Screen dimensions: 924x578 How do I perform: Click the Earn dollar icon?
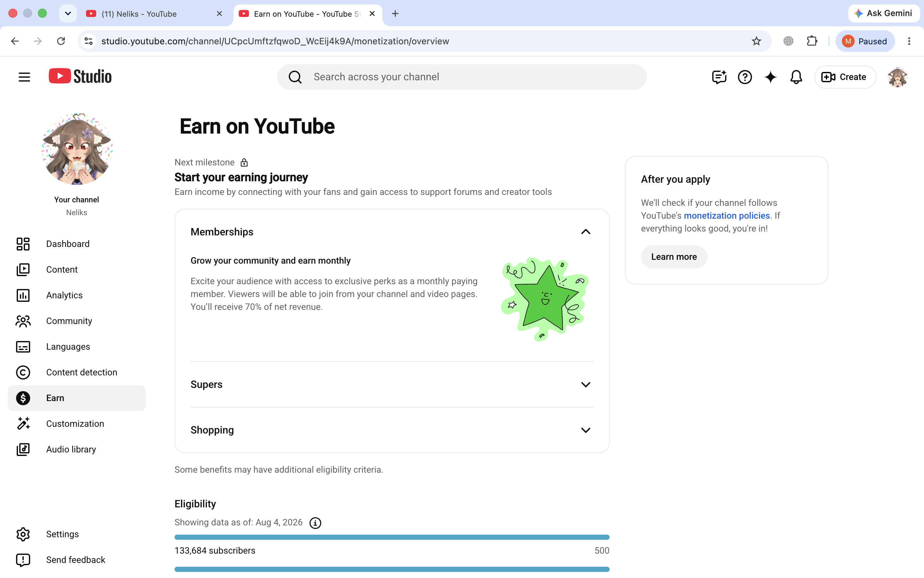click(x=23, y=398)
